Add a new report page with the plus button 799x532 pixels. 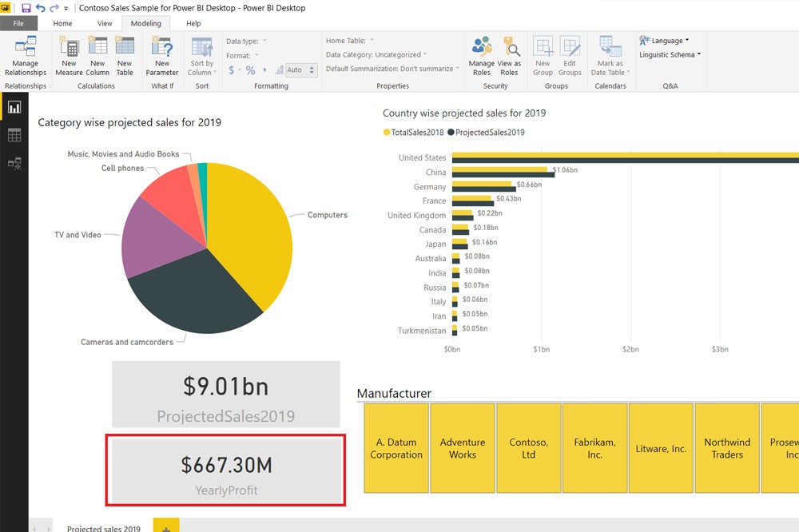tap(165, 527)
